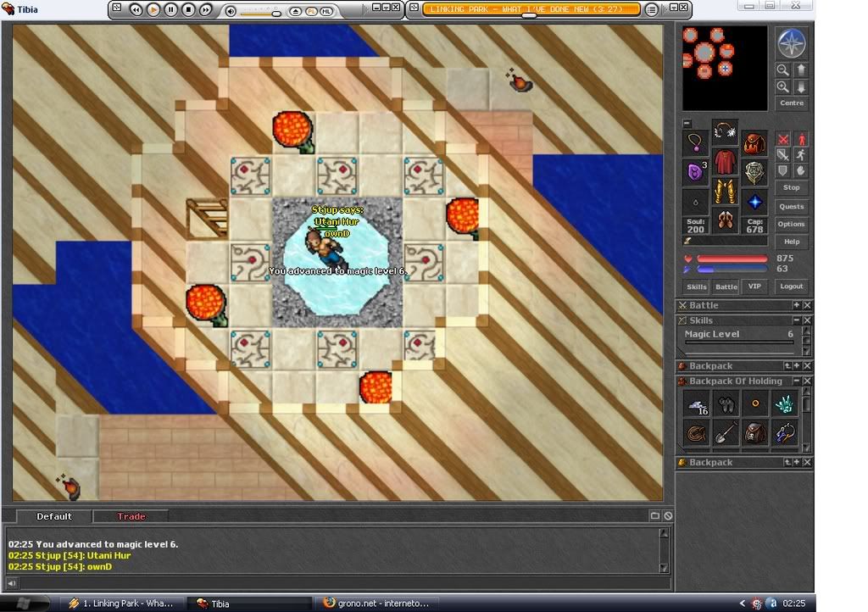Click the purple rune in the left-hand slot

(x=695, y=172)
